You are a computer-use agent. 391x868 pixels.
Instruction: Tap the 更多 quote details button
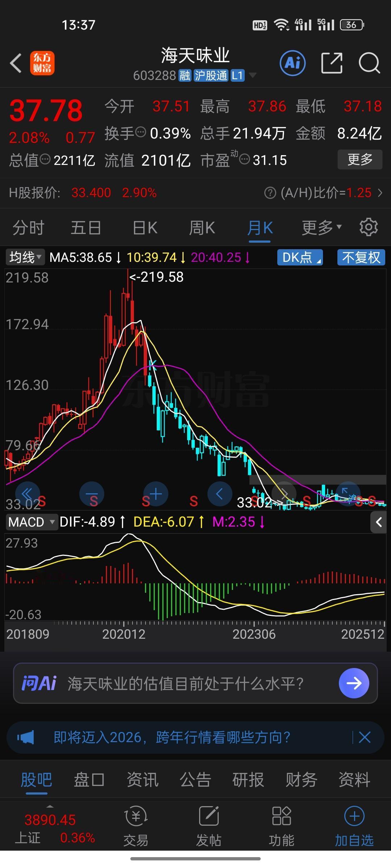pyautogui.click(x=360, y=159)
